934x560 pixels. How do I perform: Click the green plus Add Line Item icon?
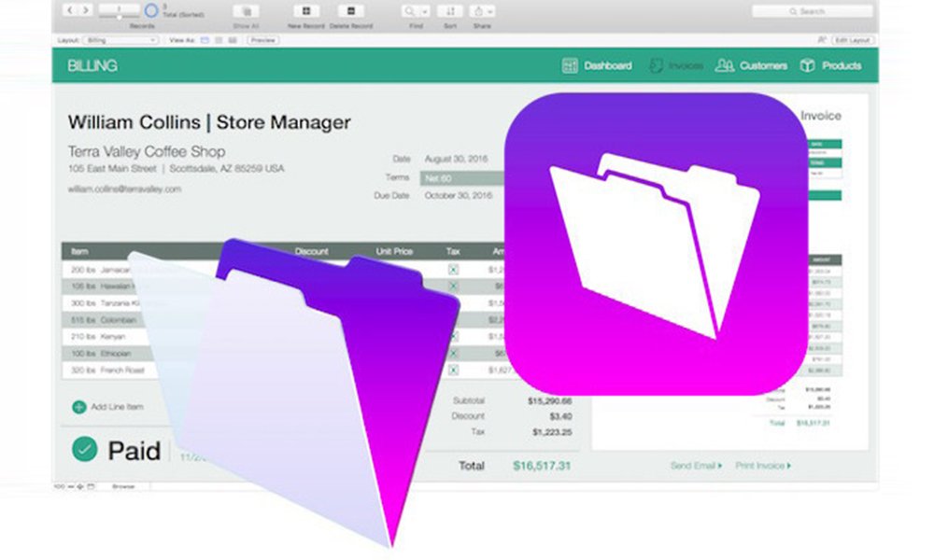[x=78, y=407]
